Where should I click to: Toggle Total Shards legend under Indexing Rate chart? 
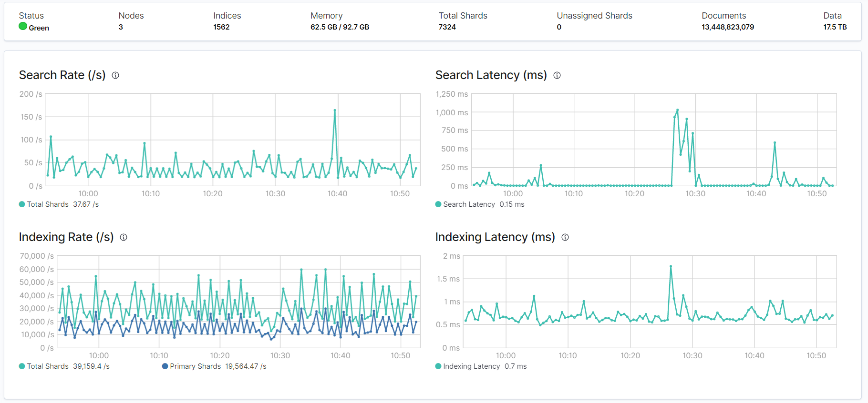pos(48,366)
